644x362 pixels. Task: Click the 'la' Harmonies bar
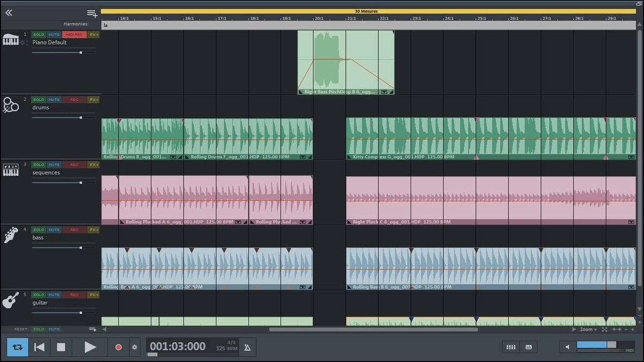368,25
